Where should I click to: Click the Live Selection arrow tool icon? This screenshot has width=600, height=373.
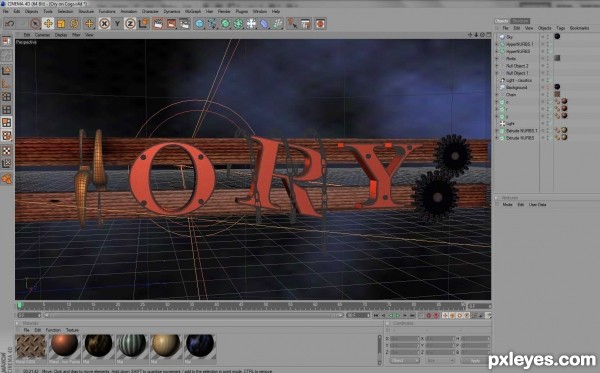click(x=35, y=24)
